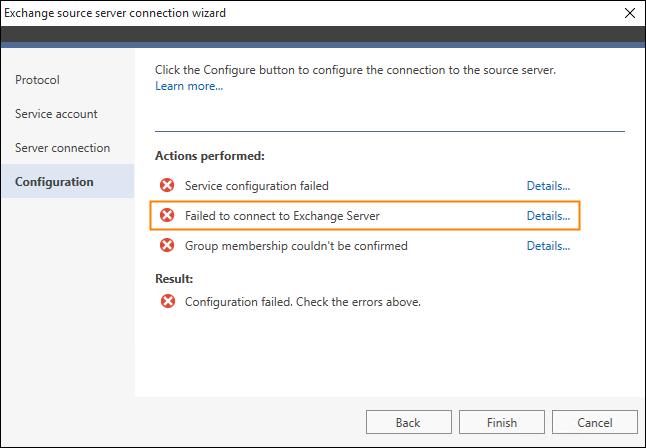Click the Configuration failed result message
Viewport: 646px width, 448px height.
click(303, 302)
